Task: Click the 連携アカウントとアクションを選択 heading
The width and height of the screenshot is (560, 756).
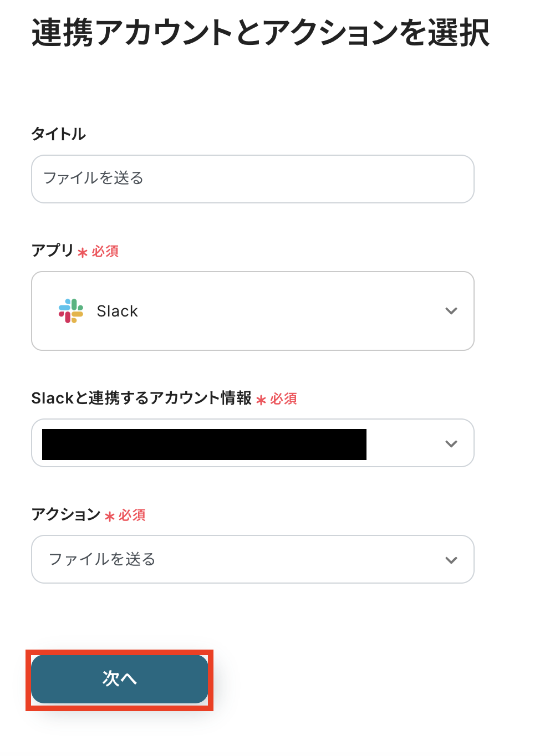Action: pyautogui.click(x=261, y=33)
